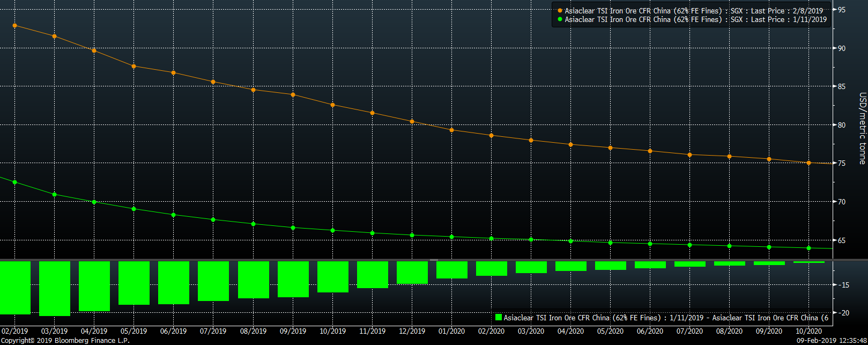Screen dimensions: 868x345
Task: Click the spread legend label in lower panel
Action: (666, 318)
